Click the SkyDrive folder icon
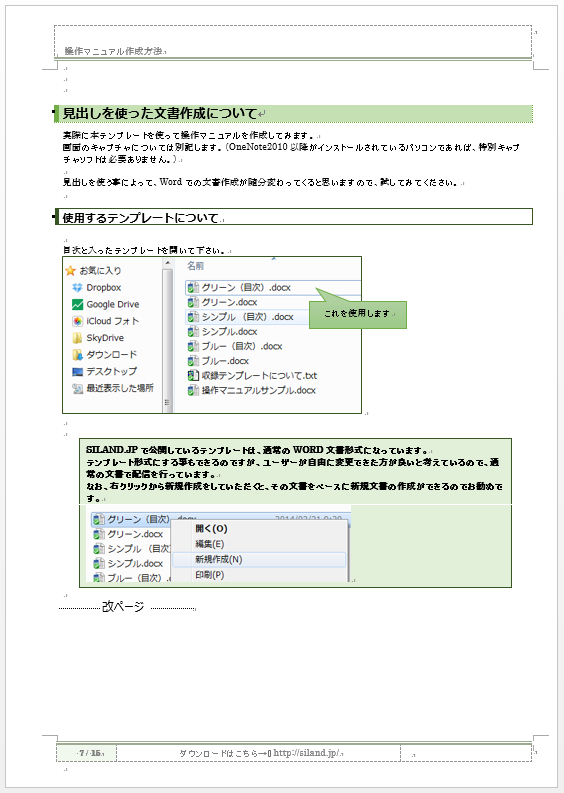This screenshot has height=793, width=564. [77, 337]
